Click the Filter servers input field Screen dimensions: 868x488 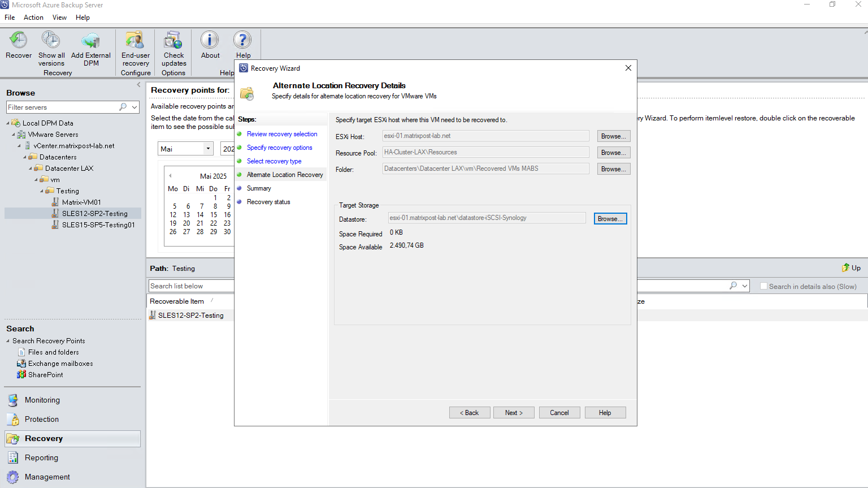(x=62, y=107)
